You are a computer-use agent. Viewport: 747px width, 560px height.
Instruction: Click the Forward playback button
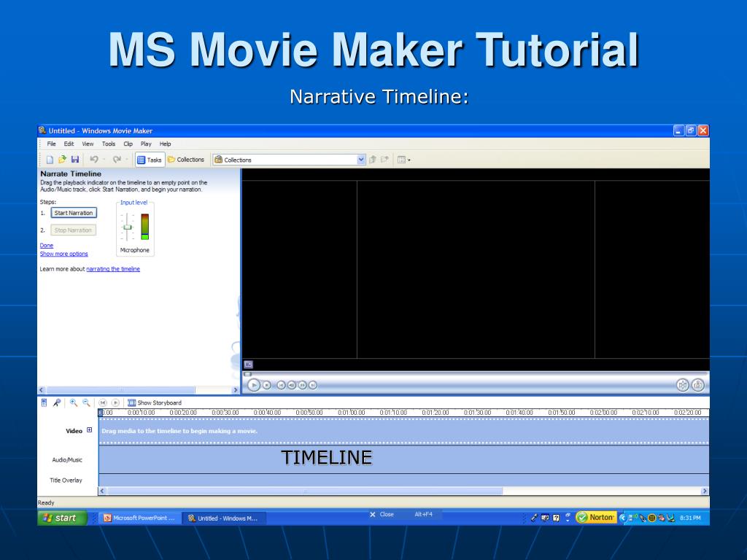coord(312,385)
